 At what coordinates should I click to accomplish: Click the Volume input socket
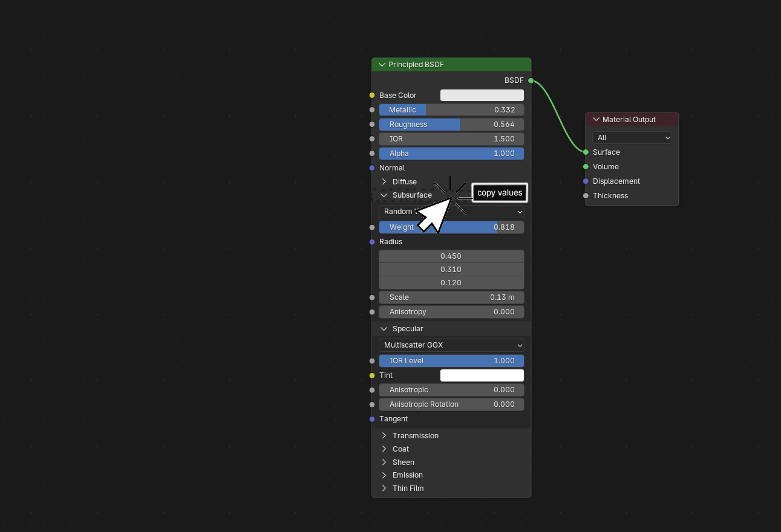pos(586,167)
